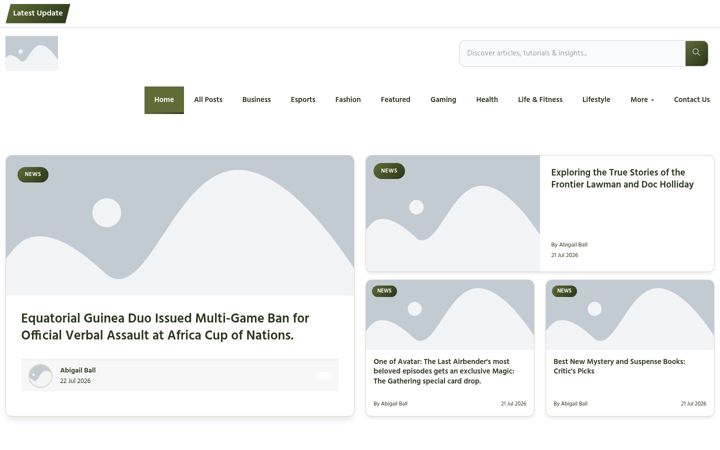
Task: Open the Fashion category
Action: coord(348,100)
